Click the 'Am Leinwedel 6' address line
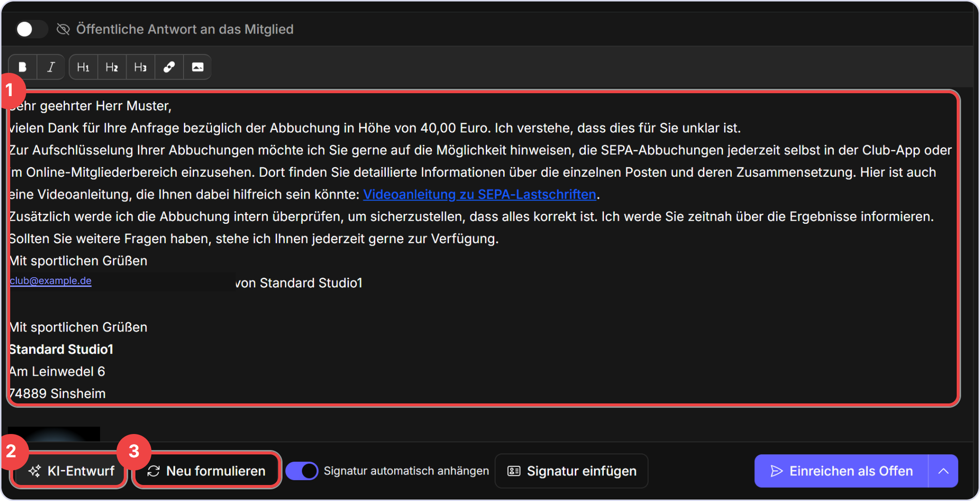This screenshot has width=980, height=501. point(57,371)
